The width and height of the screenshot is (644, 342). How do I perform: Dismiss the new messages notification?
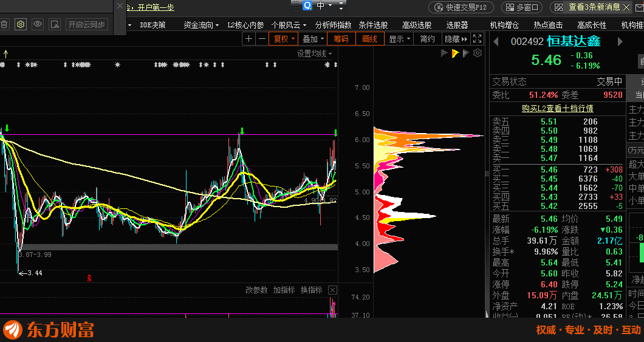[626, 7]
